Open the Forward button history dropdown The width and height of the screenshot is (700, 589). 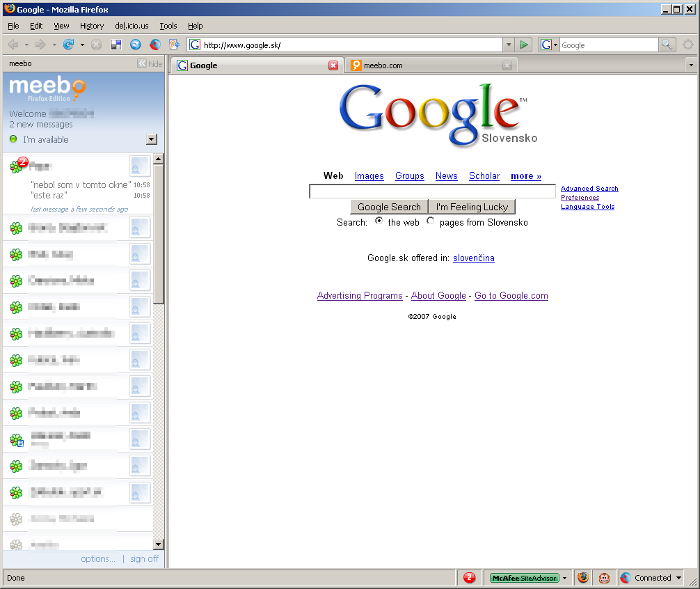pos(54,45)
